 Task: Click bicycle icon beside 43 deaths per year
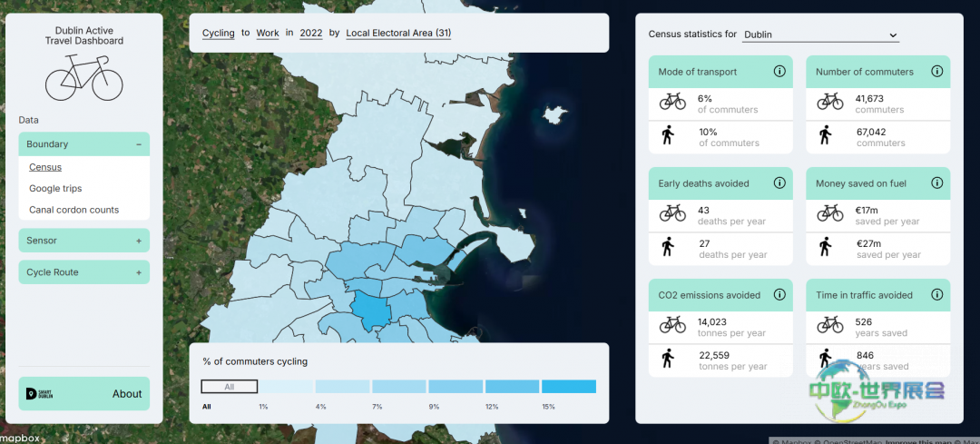tap(672, 214)
